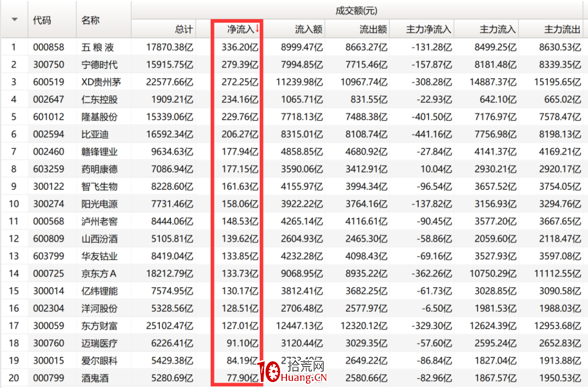Screen dimensions: 588x388
Task: Select stock code 000725
Action: pos(49,274)
